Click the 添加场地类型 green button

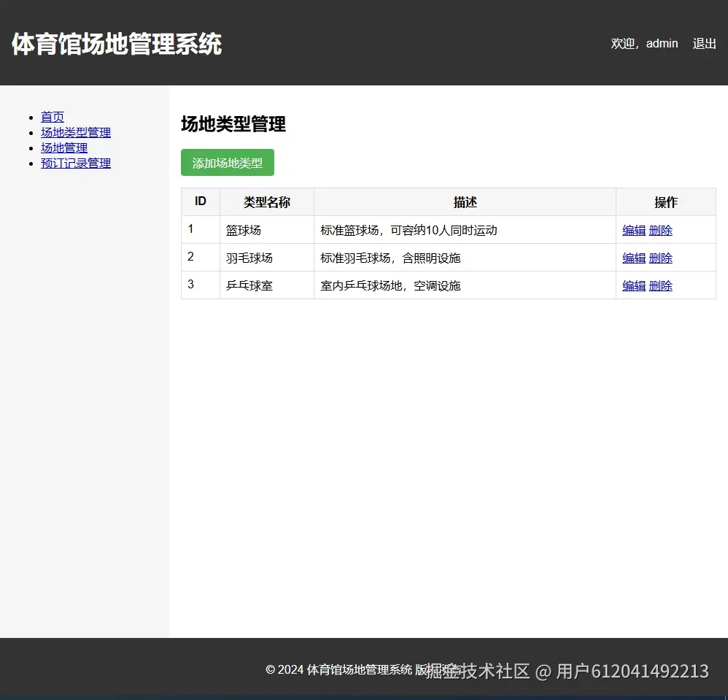click(x=228, y=163)
